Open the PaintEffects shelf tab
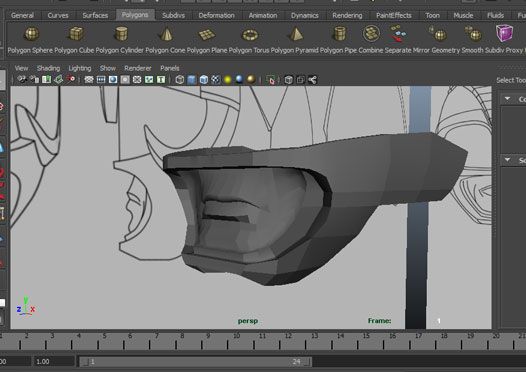The width and height of the screenshot is (526, 372). (x=393, y=15)
